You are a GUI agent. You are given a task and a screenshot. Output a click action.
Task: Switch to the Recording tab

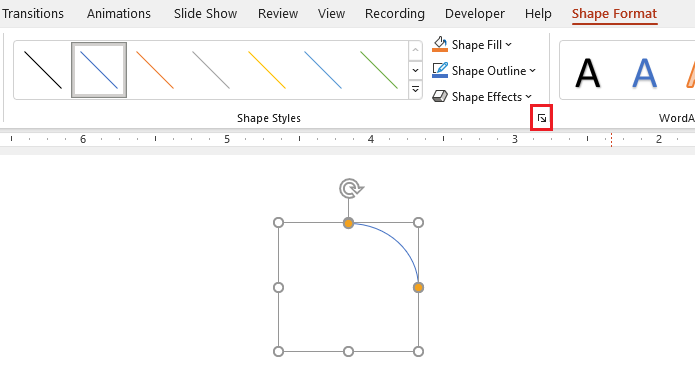click(x=394, y=14)
